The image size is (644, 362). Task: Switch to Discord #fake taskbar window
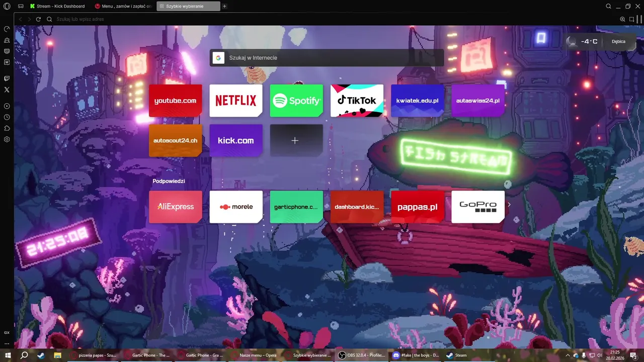pos(416,355)
